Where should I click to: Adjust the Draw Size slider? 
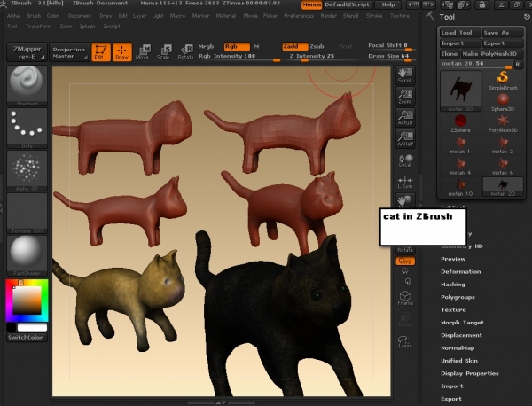pyautogui.click(x=390, y=57)
